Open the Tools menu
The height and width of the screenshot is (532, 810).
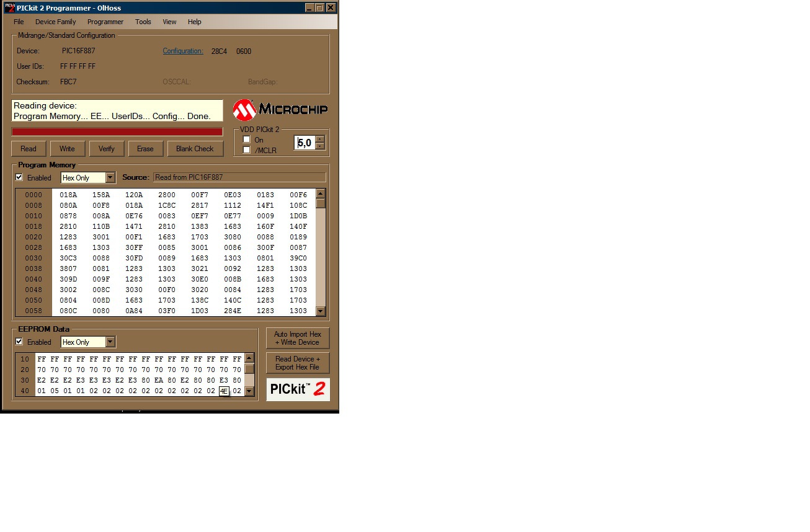coord(143,22)
